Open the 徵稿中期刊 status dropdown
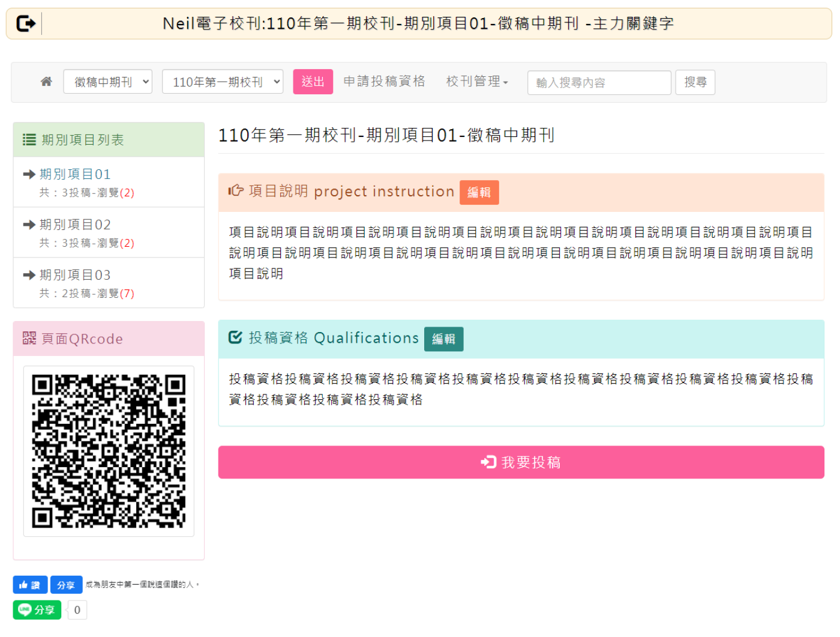Screen dimensions: 840x637 (x=108, y=82)
